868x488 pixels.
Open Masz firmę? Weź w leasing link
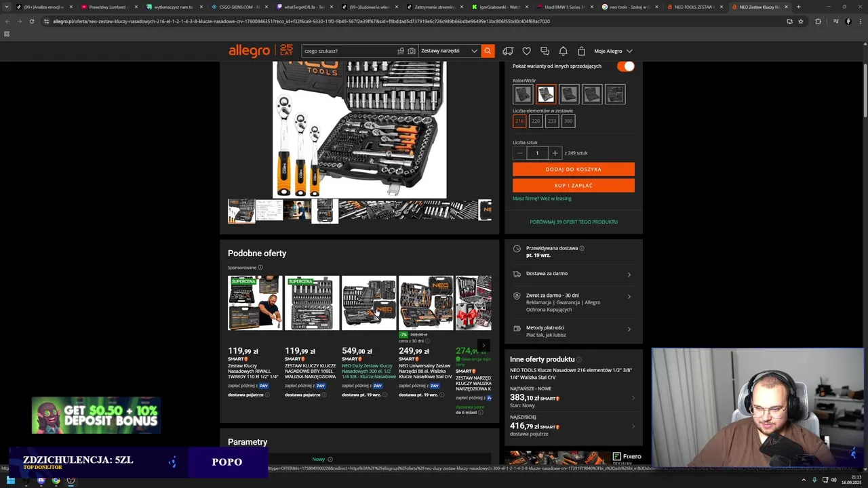pyautogui.click(x=542, y=199)
